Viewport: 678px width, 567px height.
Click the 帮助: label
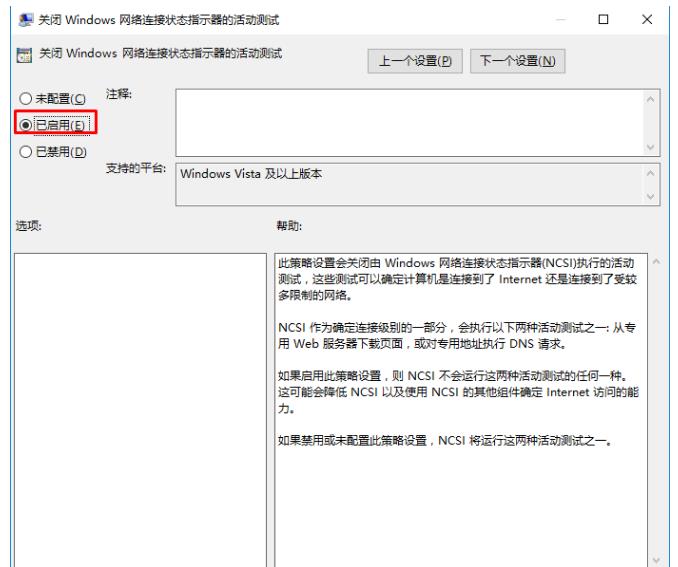[x=289, y=226]
